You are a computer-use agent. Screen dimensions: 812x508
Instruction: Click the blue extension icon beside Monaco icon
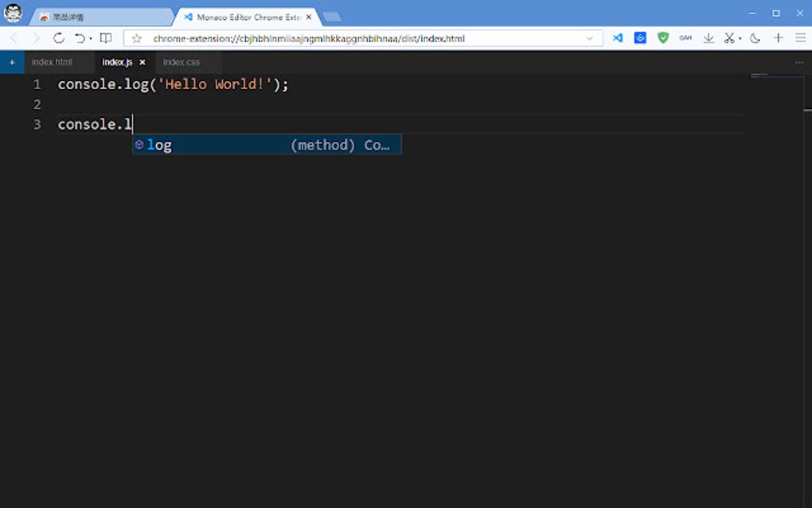pyautogui.click(x=640, y=37)
